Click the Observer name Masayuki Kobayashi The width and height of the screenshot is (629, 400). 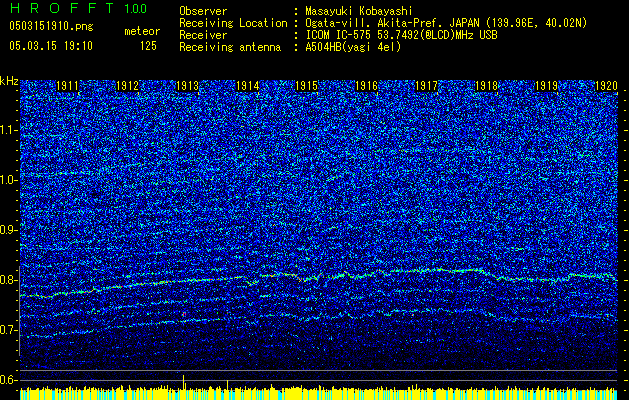[359, 11]
